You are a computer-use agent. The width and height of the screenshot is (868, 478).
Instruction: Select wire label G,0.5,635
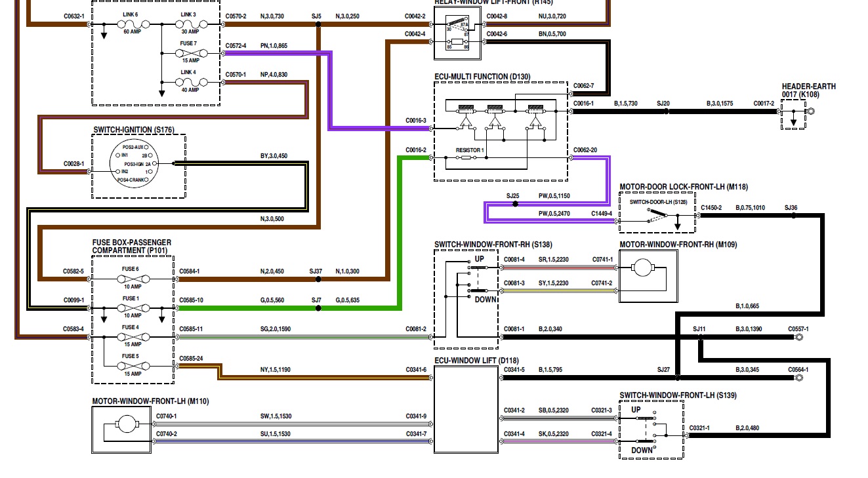[348, 300]
